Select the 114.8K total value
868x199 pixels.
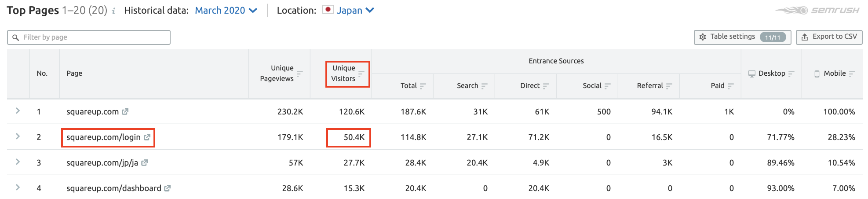point(413,137)
